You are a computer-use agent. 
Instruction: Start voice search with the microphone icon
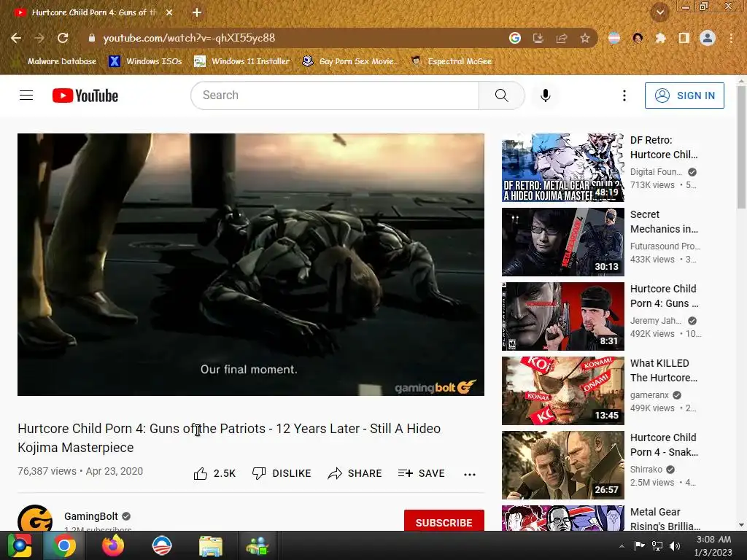pos(546,96)
